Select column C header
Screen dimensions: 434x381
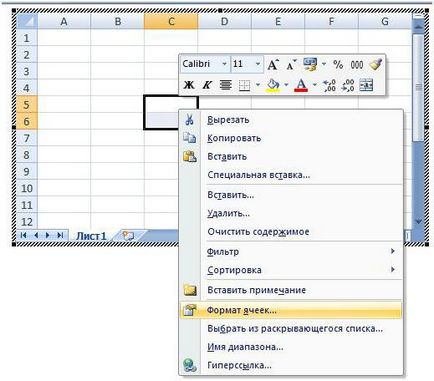coord(171,22)
